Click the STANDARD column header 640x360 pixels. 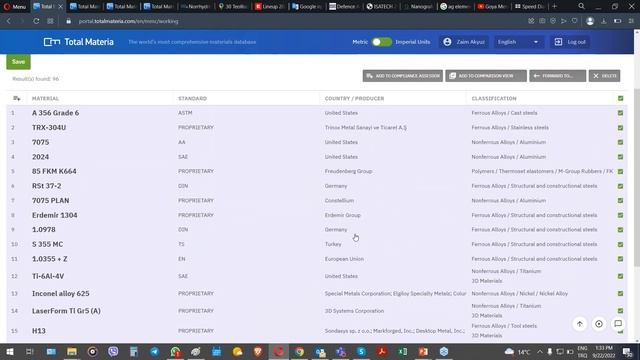[x=192, y=98]
